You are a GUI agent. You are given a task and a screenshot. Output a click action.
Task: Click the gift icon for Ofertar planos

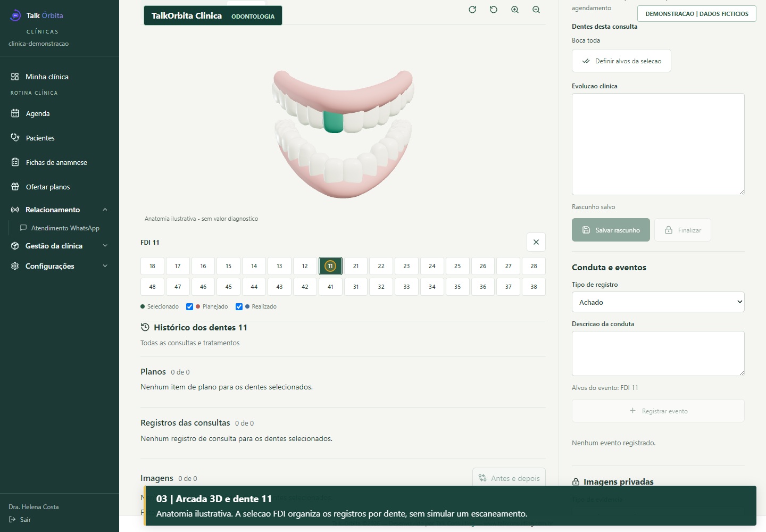(x=15, y=187)
